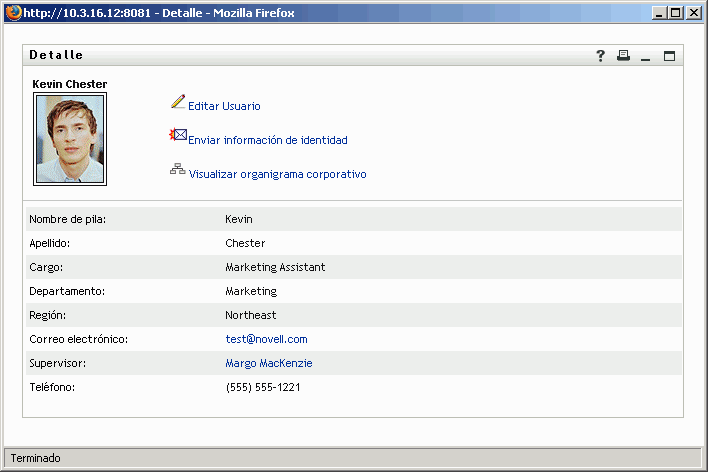
Task: Click the Firefox icon in title bar
Action: [x=12, y=12]
